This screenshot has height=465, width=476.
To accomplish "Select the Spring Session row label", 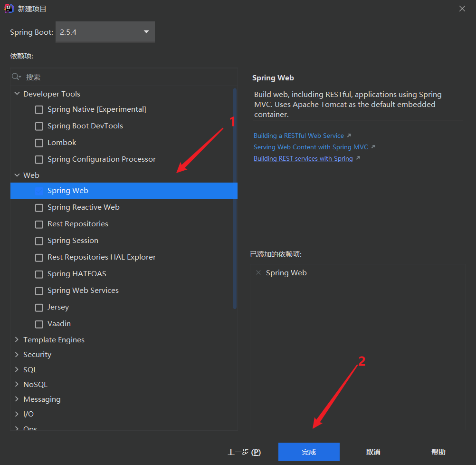I will coord(73,241).
